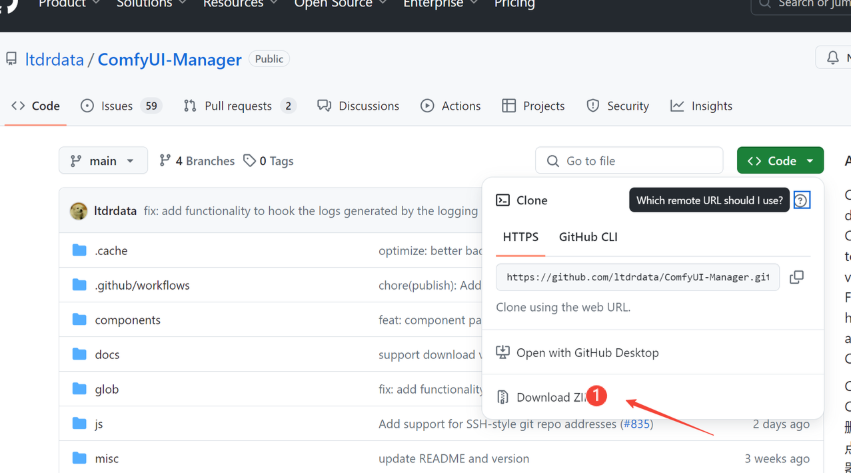Viewport: 859px width, 473px height.
Task: Click the Open with GitHub Desktop icon
Action: click(502, 352)
